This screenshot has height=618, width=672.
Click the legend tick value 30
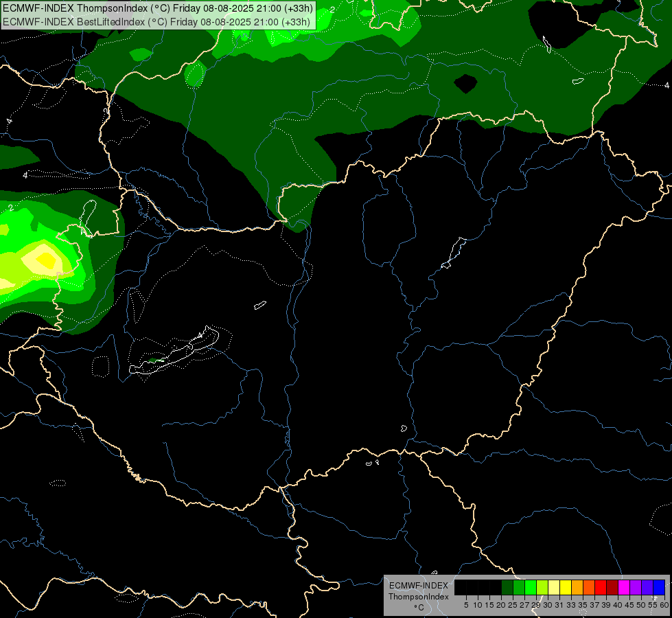[x=548, y=605]
